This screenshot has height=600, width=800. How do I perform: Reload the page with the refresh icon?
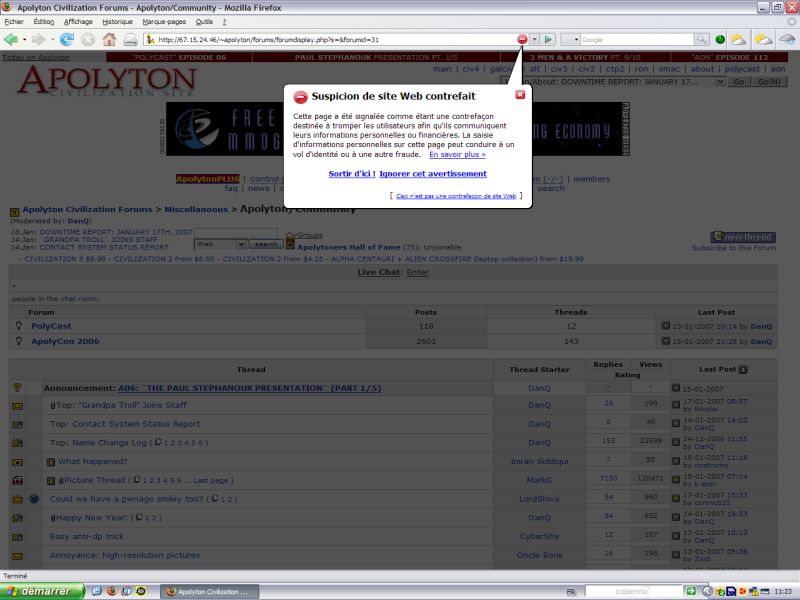coord(67,39)
